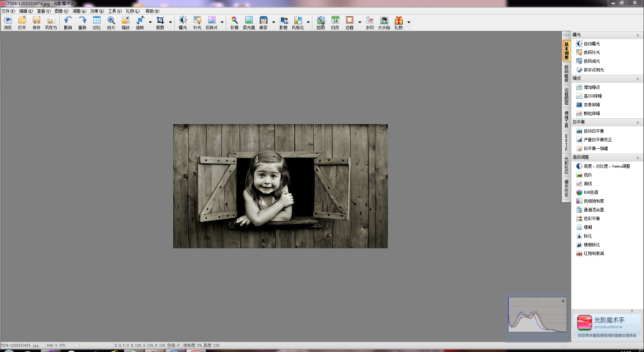Click the 抠图 (Cutout) icon
644x352 pixels.
point(321,23)
